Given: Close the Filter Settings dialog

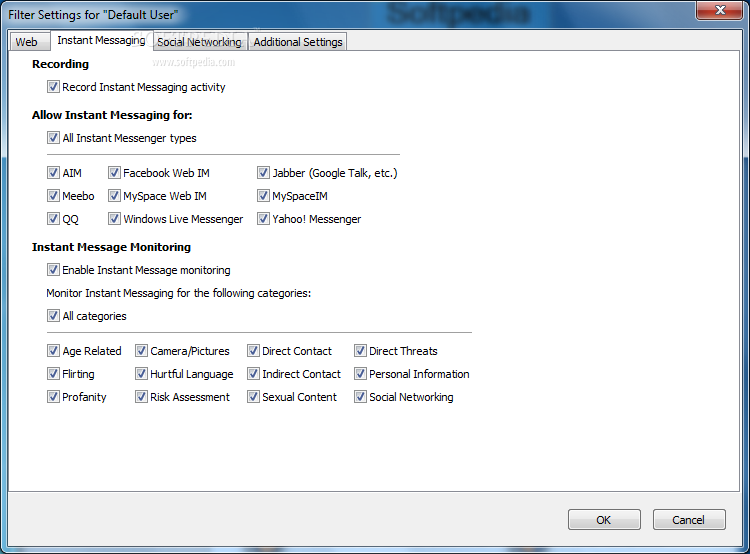Looking at the screenshot, I should coord(719,11).
